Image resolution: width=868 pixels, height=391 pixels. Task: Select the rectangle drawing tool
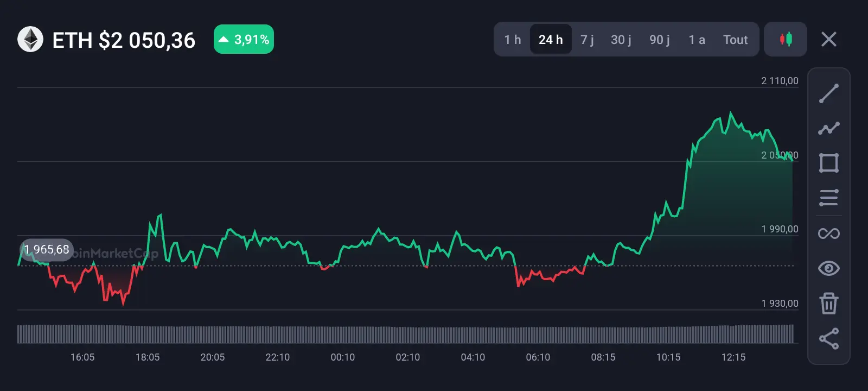click(x=829, y=163)
